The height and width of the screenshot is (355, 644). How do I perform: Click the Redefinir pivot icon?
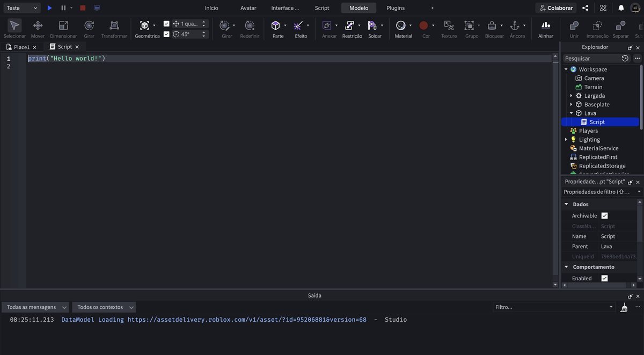coord(250,25)
